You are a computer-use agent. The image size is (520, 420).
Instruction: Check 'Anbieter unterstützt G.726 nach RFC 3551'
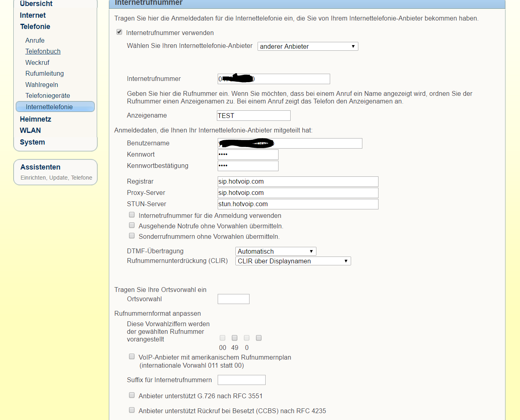[132, 395]
